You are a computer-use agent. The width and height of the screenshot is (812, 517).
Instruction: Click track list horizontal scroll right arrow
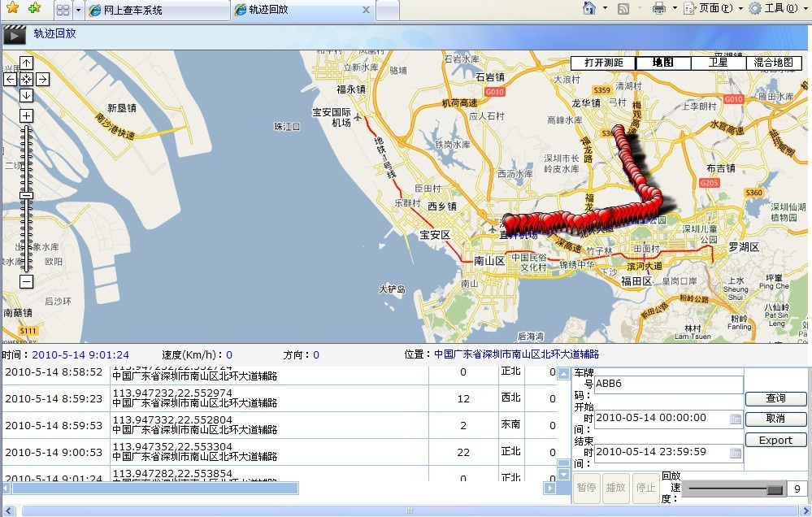550,488
